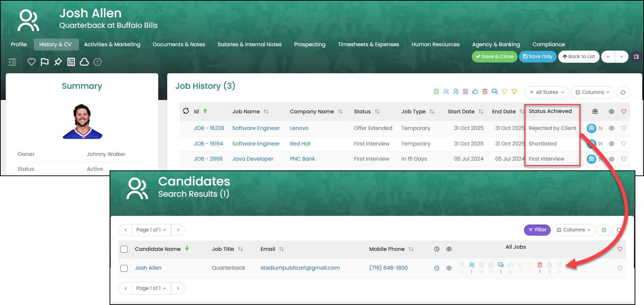Click the clock icon in Josh Allen row
The width and height of the screenshot is (644, 305).
[437, 268]
